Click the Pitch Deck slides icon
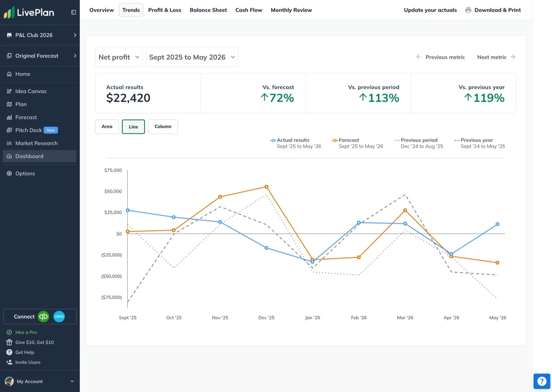 pos(9,130)
